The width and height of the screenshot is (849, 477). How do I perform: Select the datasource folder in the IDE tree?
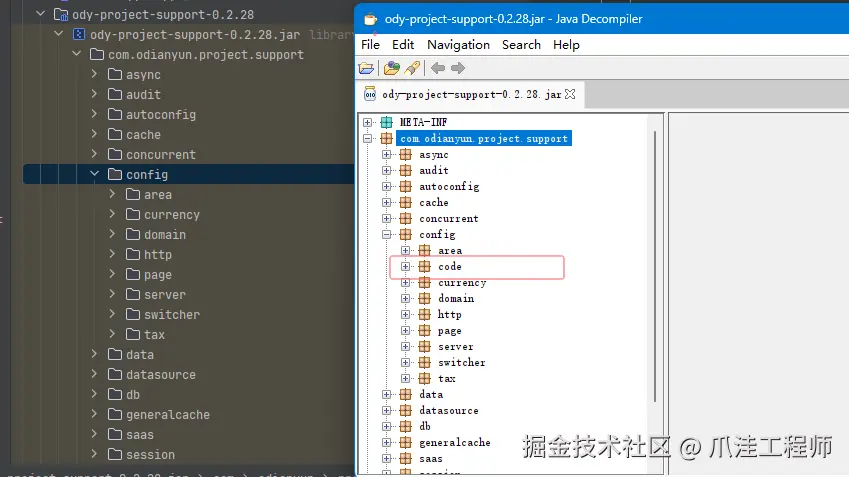160,375
